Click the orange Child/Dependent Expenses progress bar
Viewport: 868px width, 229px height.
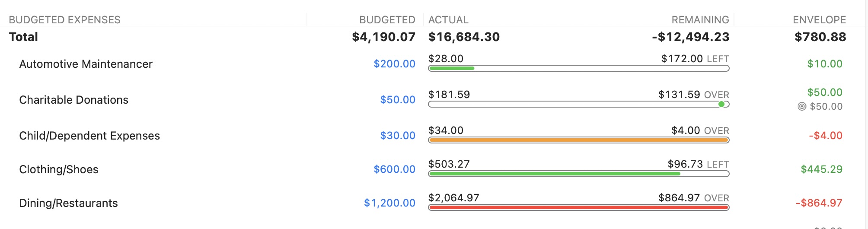[x=578, y=140]
